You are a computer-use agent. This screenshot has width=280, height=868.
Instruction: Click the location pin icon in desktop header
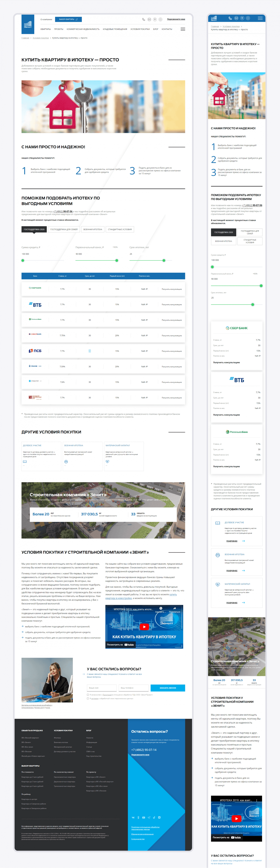(x=155, y=20)
